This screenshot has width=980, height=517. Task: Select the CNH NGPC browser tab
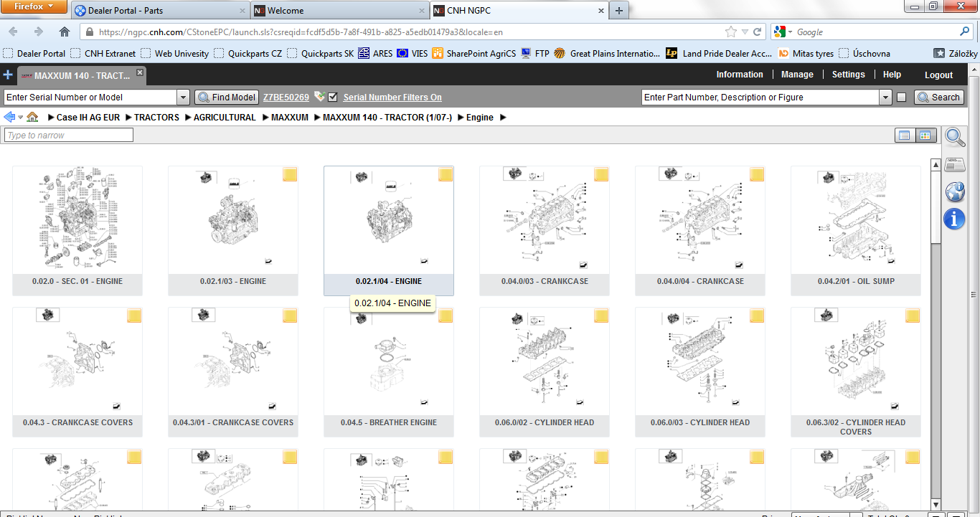pos(519,11)
